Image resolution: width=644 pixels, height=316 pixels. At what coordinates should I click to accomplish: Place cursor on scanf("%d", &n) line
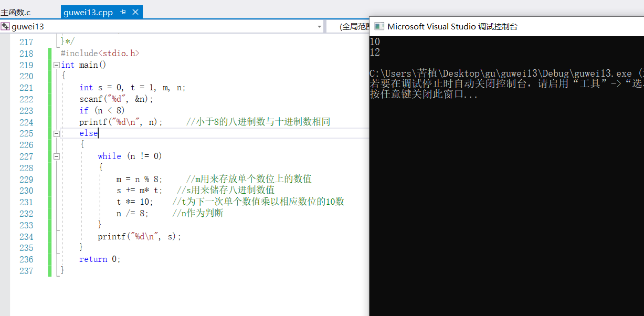(117, 99)
